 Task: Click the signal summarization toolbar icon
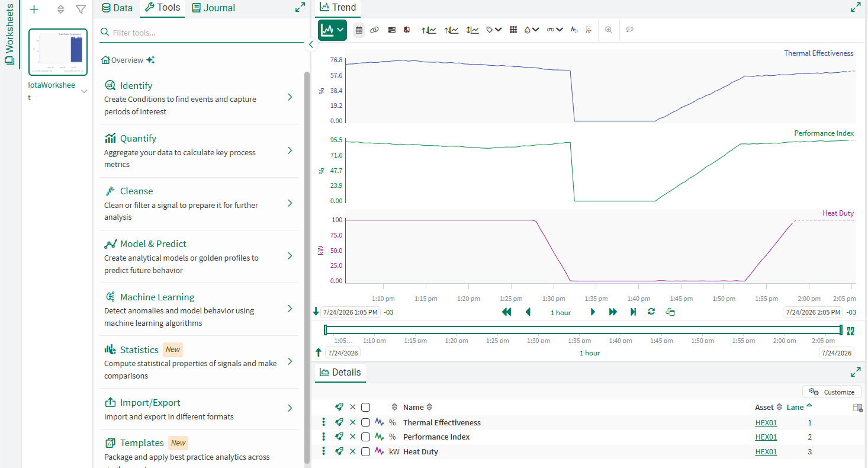pos(574,30)
